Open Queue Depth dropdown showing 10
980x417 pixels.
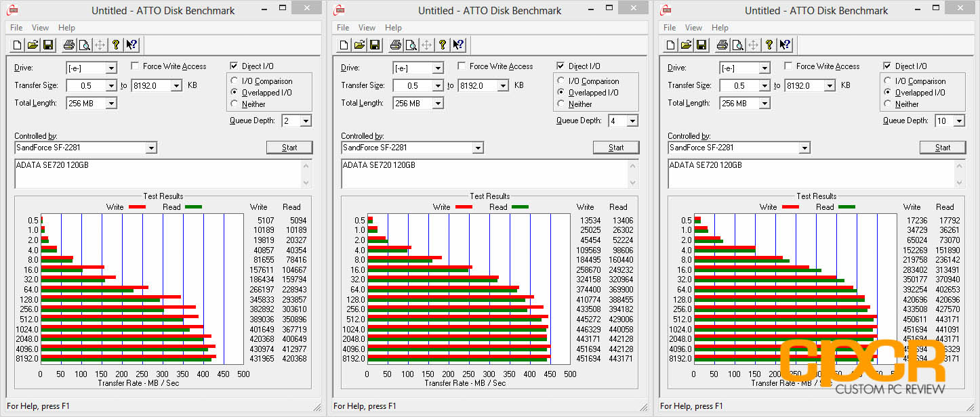959,120
